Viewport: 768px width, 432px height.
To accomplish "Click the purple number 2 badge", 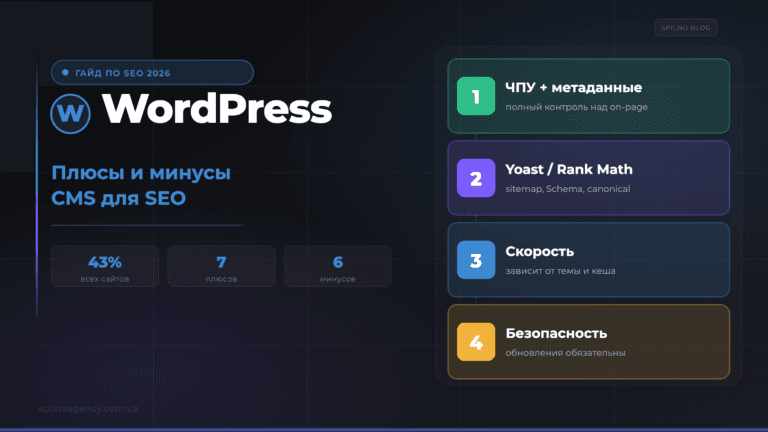I will pos(476,178).
